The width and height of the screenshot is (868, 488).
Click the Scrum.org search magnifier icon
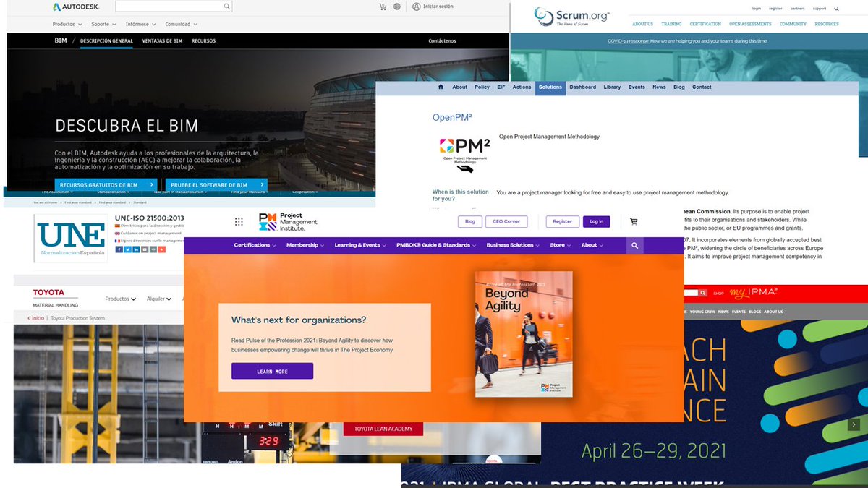(837, 9)
